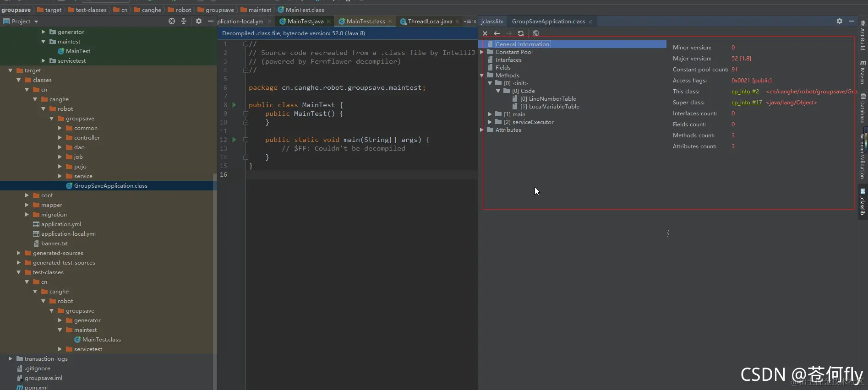868x390 pixels.
Task: Run main method from gutter arrow
Action: (234, 140)
